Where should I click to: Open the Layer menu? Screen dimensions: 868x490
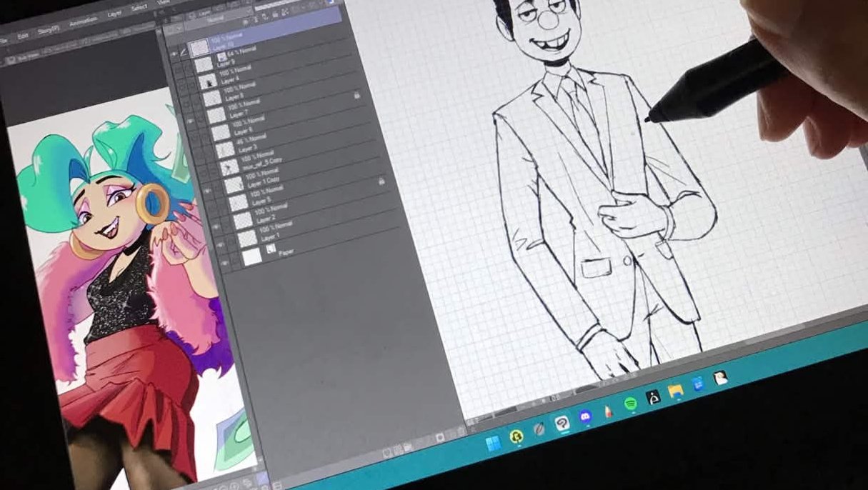114,14
